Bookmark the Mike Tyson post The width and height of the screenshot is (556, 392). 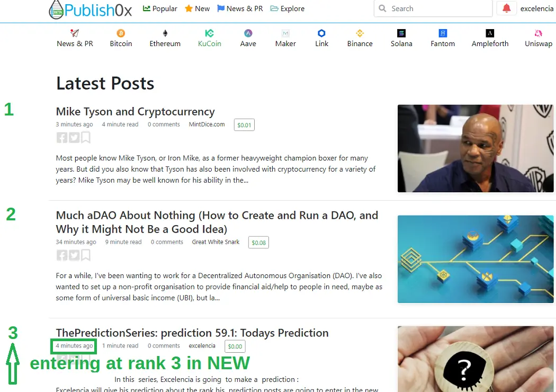(86, 137)
